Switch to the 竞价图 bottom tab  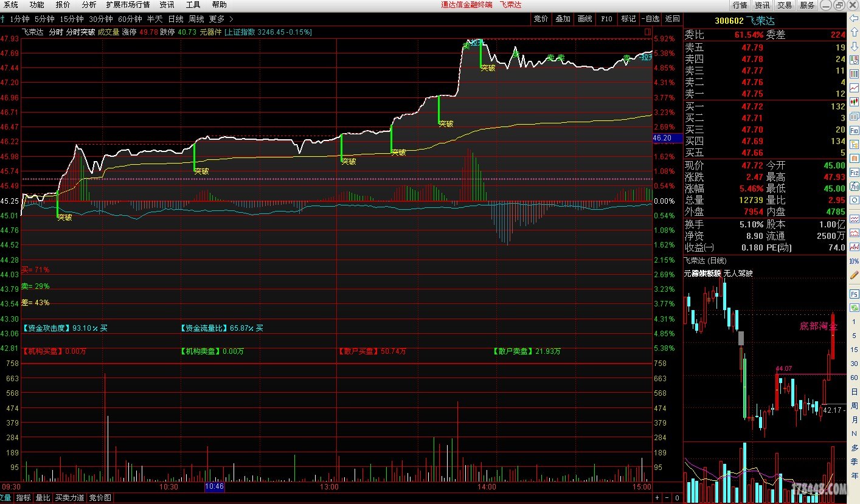(x=100, y=497)
